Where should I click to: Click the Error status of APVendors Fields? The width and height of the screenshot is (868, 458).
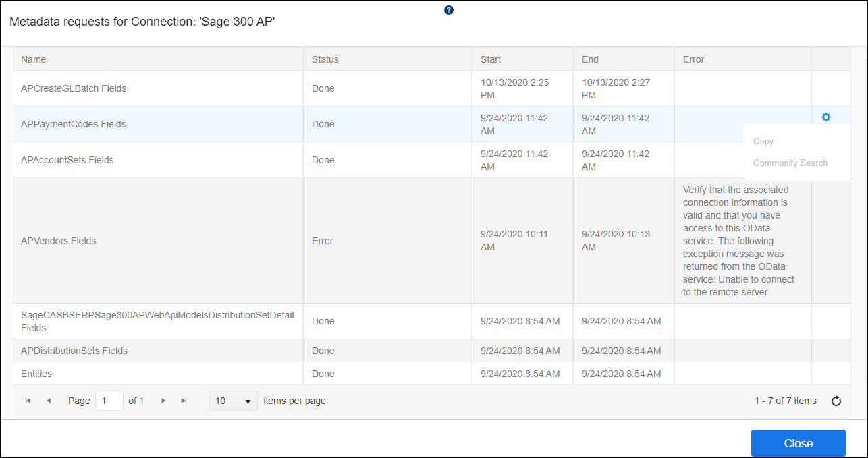coord(323,241)
